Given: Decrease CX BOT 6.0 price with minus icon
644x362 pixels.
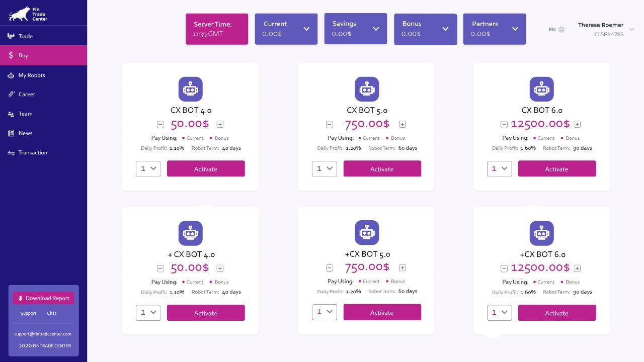Looking at the screenshot, I should [x=504, y=124].
